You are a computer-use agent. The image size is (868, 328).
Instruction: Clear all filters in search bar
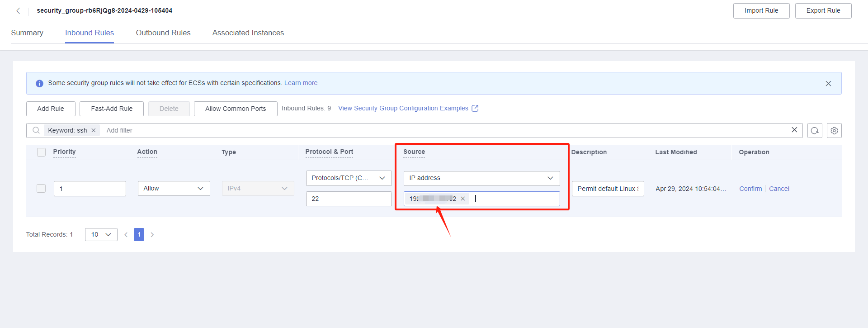pyautogui.click(x=794, y=130)
